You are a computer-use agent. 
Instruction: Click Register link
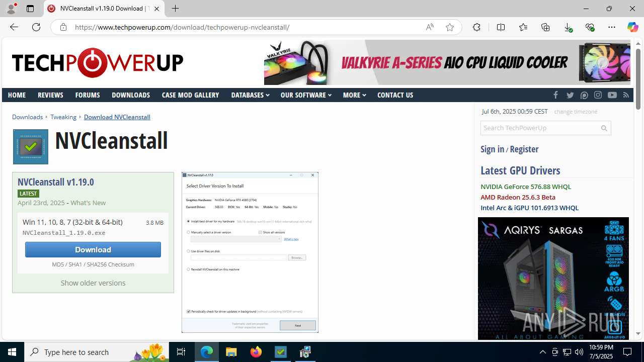click(x=524, y=149)
